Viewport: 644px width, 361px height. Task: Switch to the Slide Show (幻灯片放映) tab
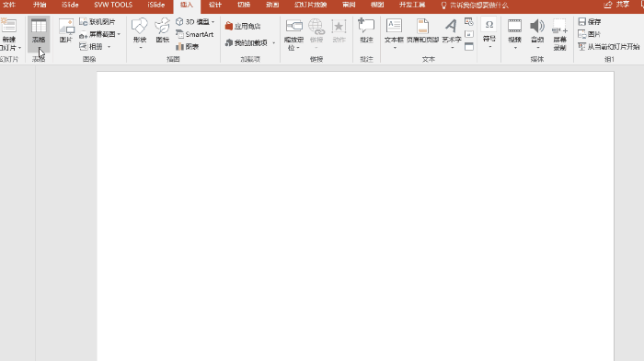click(x=311, y=5)
